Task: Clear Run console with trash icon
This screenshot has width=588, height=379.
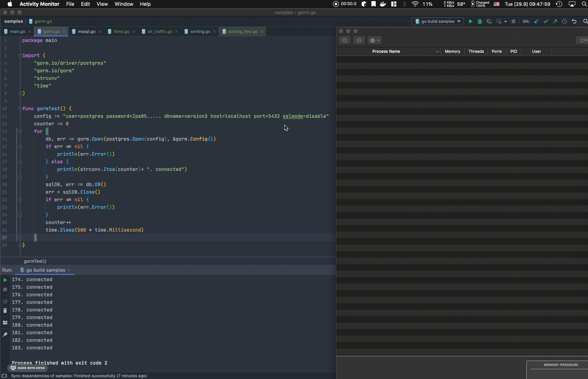Action: coord(5,311)
